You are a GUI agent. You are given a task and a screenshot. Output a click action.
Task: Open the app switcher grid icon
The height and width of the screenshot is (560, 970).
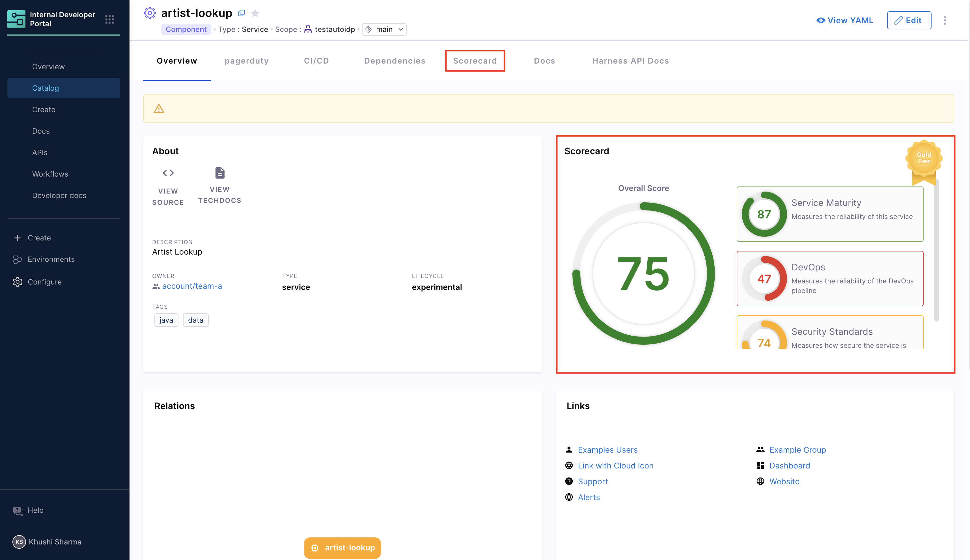(109, 19)
